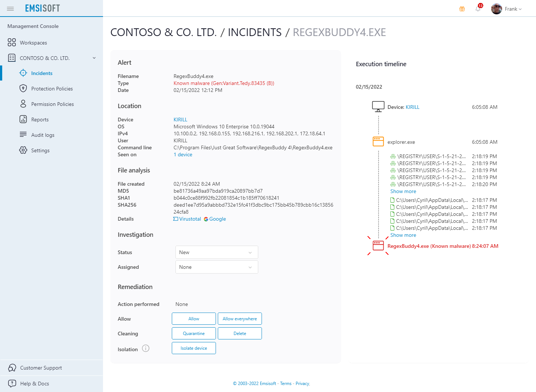536x392 pixels.
Task: Click the Incidents crosshair icon
Action: point(23,73)
